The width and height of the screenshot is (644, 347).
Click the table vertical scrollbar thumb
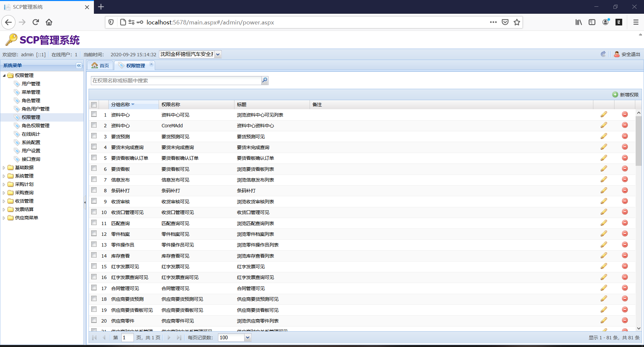tap(639, 141)
